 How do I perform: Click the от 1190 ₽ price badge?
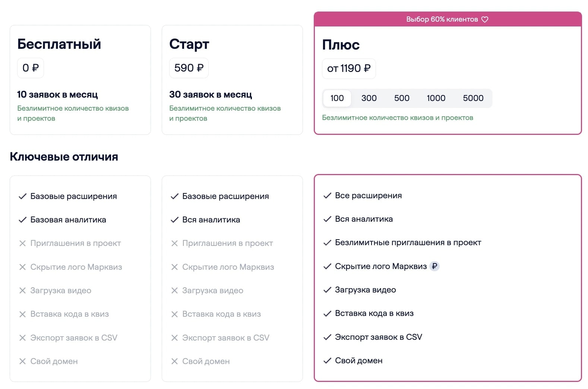click(349, 69)
